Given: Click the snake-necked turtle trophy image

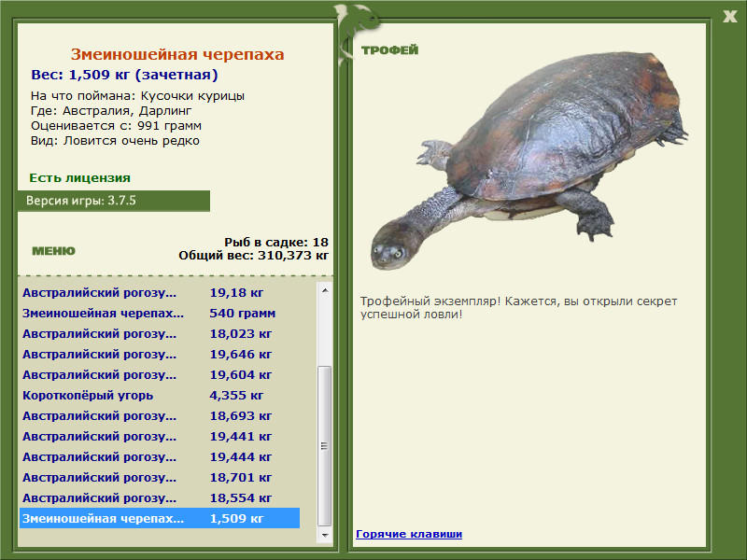Looking at the screenshot, I should [x=529, y=160].
